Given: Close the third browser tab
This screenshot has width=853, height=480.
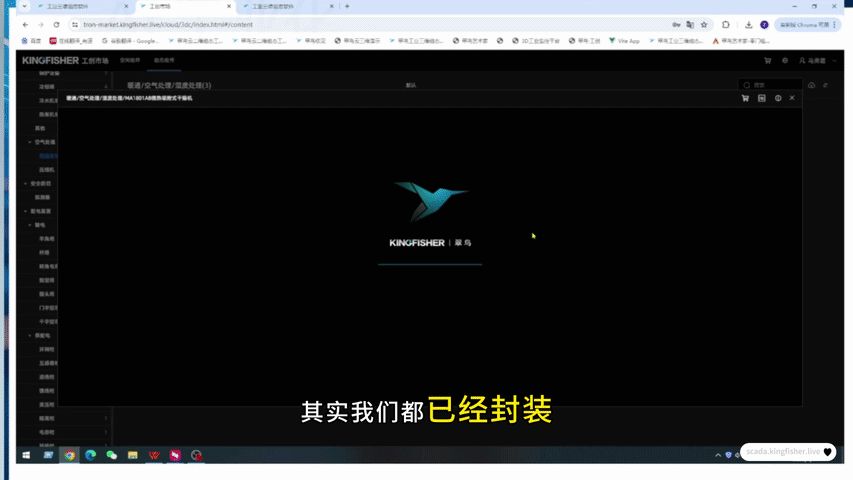Looking at the screenshot, I should point(331,6).
